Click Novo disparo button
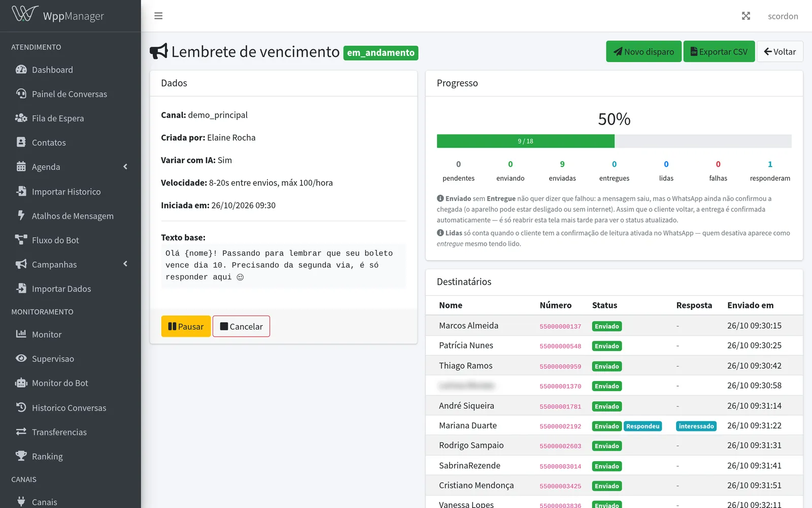The image size is (812, 508). (644, 51)
